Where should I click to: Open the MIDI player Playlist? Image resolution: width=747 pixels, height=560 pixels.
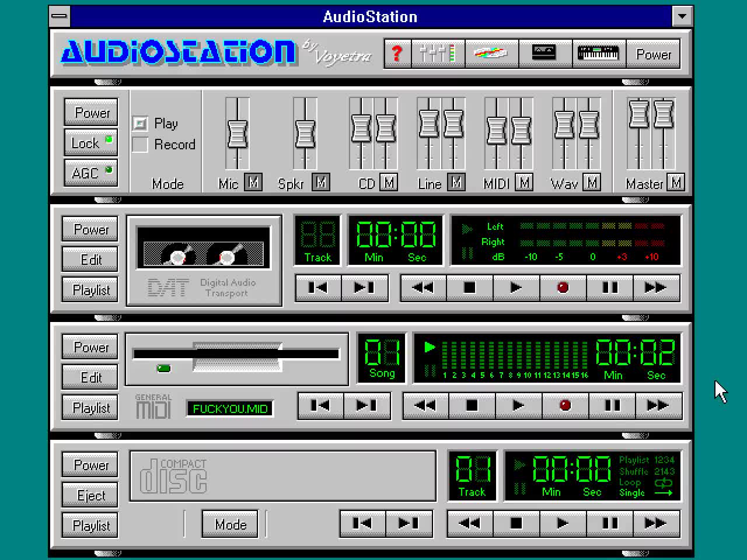click(91, 408)
